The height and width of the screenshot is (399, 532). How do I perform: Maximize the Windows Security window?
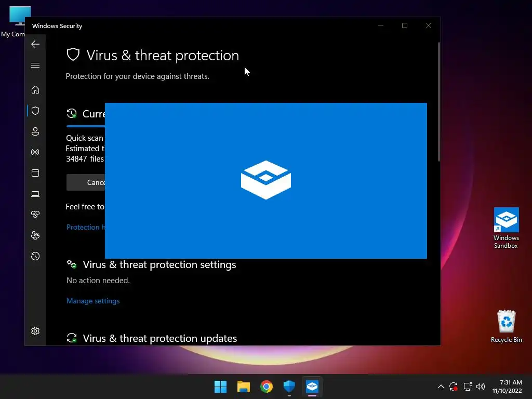[404, 25]
